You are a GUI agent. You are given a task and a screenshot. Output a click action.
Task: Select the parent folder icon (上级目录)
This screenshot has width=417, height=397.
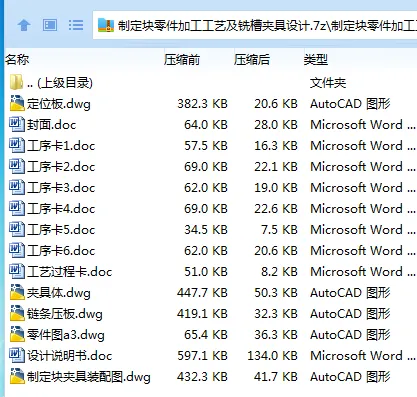pyautogui.click(x=16, y=82)
